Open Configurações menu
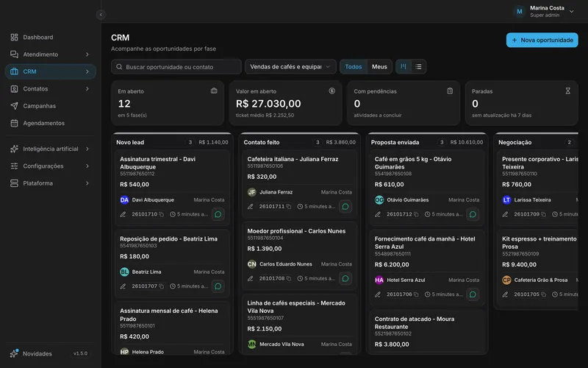This screenshot has height=368, width=588. (x=51, y=166)
